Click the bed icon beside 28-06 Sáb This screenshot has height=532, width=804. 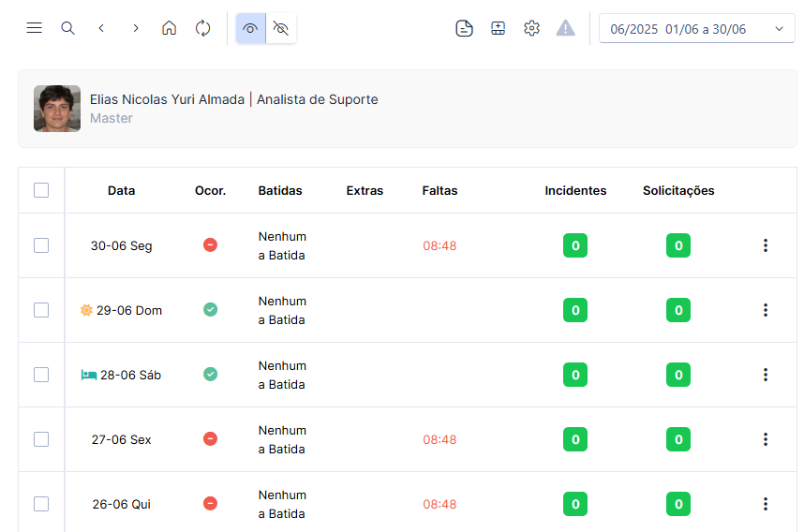click(x=89, y=375)
